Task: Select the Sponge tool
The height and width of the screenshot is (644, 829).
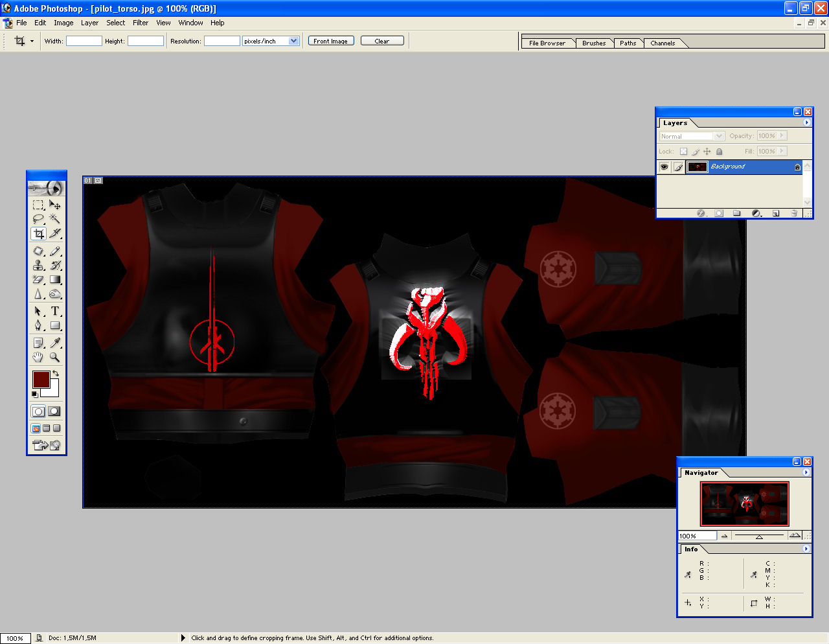Action: coord(55,294)
